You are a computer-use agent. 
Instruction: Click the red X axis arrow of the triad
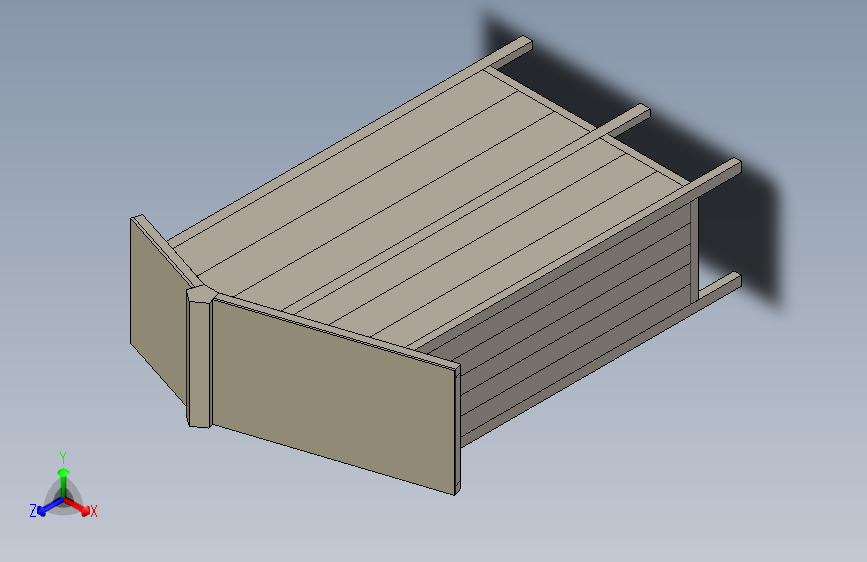click(x=77, y=506)
